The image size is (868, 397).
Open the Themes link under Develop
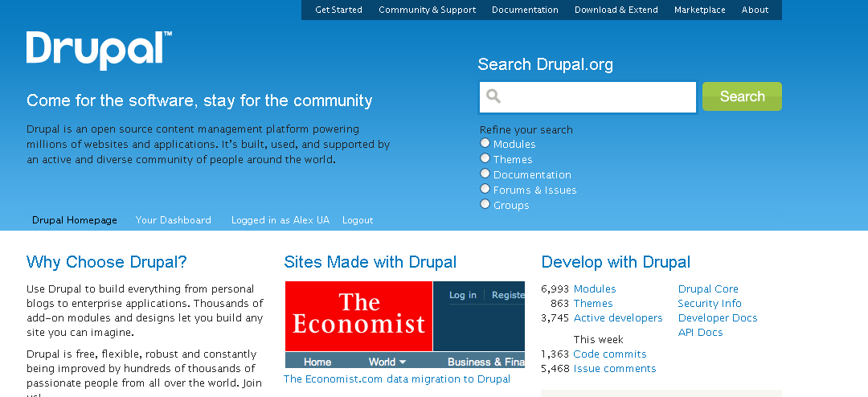[593, 304]
